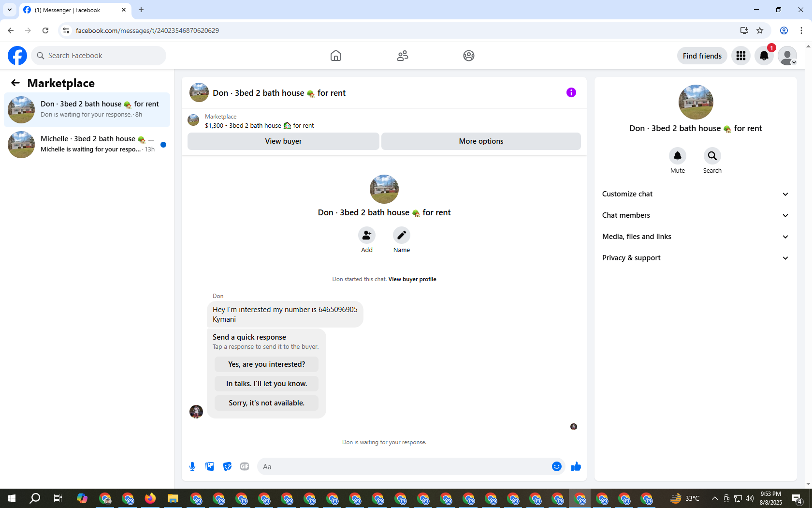Edit the chat name with pencil icon
Screen dimensions: 812x508
pyautogui.click(x=402, y=235)
